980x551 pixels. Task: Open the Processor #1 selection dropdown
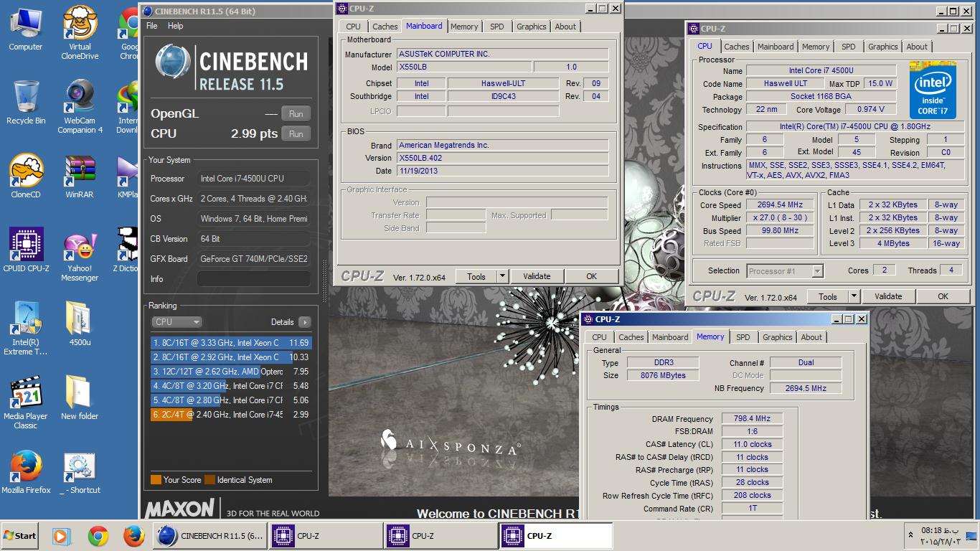pos(785,271)
